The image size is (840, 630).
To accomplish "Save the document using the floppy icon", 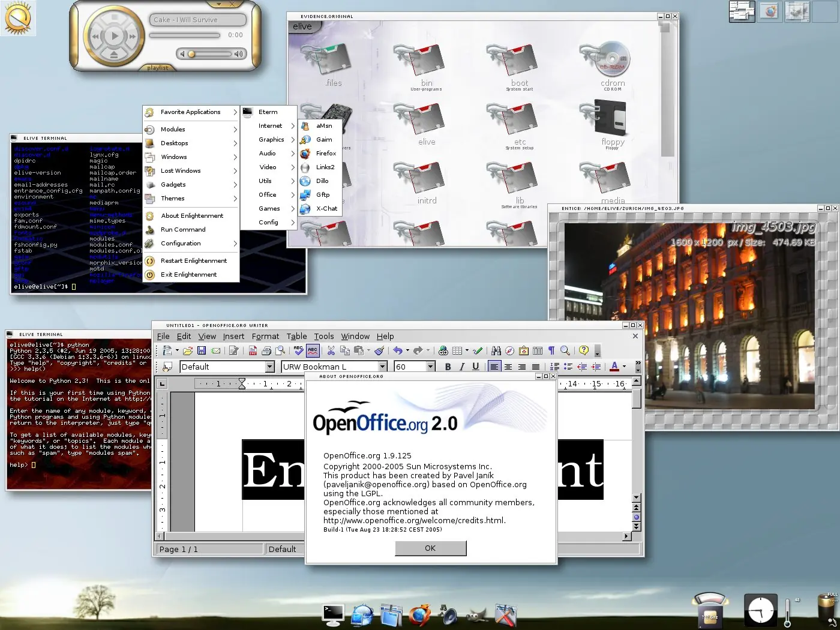I will click(x=202, y=350).
